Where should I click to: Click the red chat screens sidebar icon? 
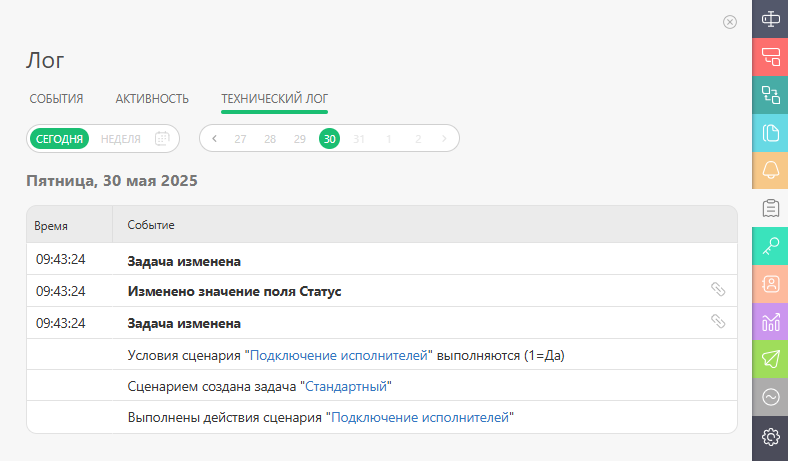pos(770,57)
